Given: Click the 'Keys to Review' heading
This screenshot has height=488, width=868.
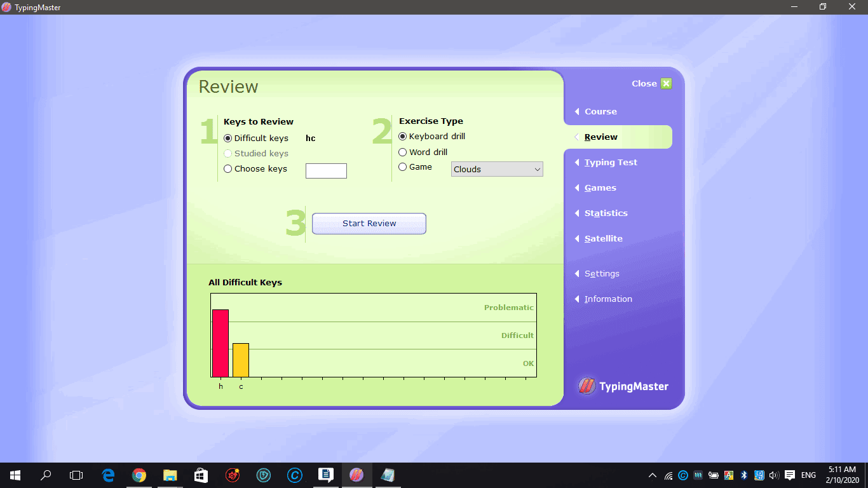Looking at the screenshot, I should [259, 121].
